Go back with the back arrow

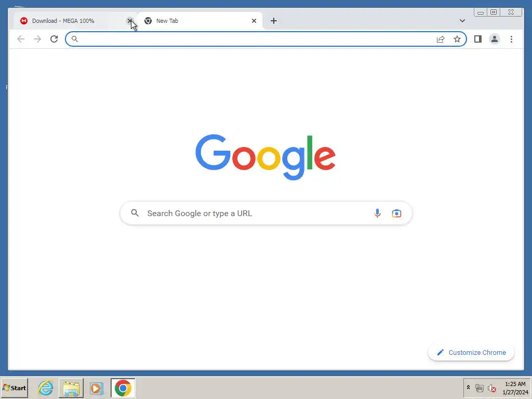pyautogui.click(x=21, y=39)
